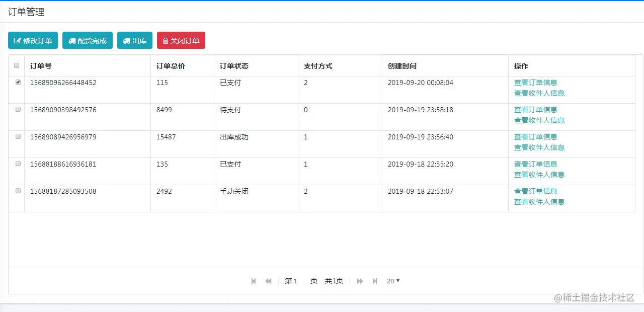The width and height of the screenshot is (644, 312).
Task: Check the checkbox for order 15688188616936181
Action: pyautogui.click(x=18, y=164)
